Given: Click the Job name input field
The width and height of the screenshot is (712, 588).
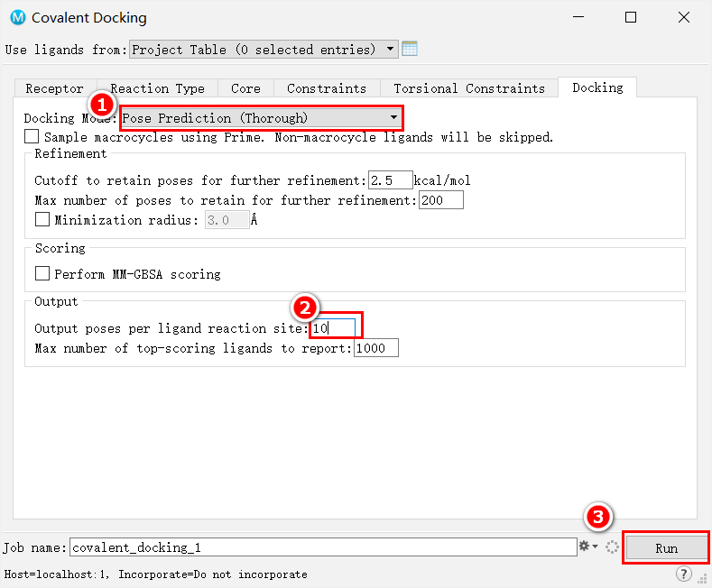Looking at the screenshot, I should point(323,547).
